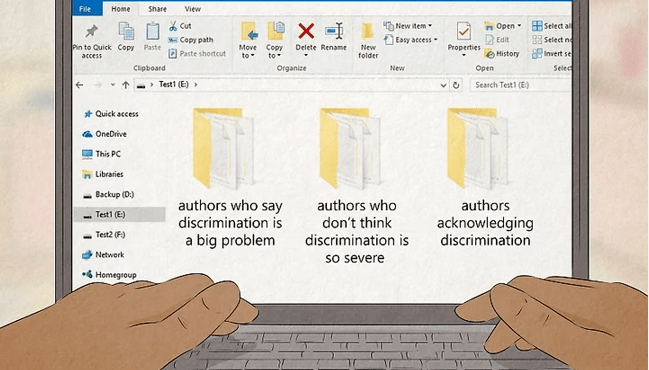The width and height of the screenshot is (649, 370).
Task: Click the Select all button
Action: point(551,26)
